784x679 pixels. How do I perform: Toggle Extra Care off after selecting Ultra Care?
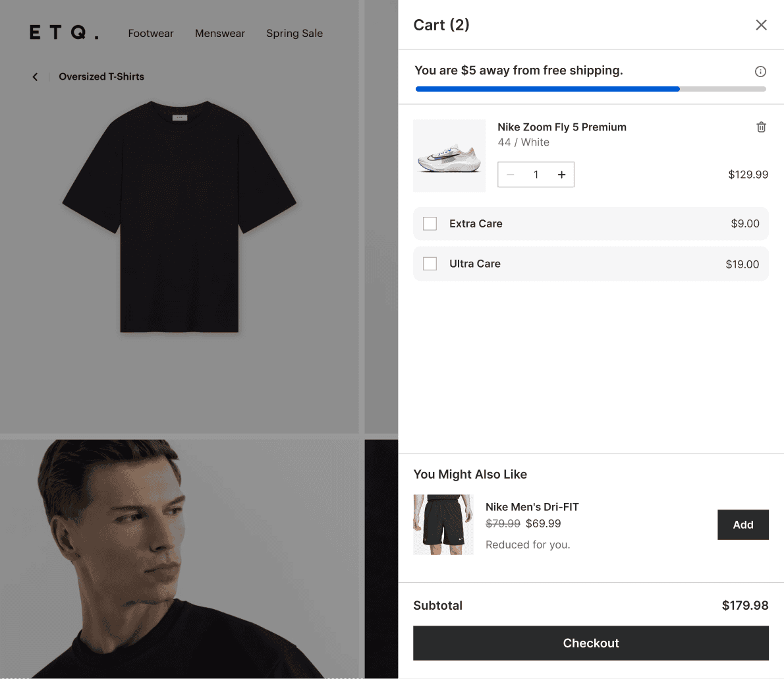coord(430,223)
